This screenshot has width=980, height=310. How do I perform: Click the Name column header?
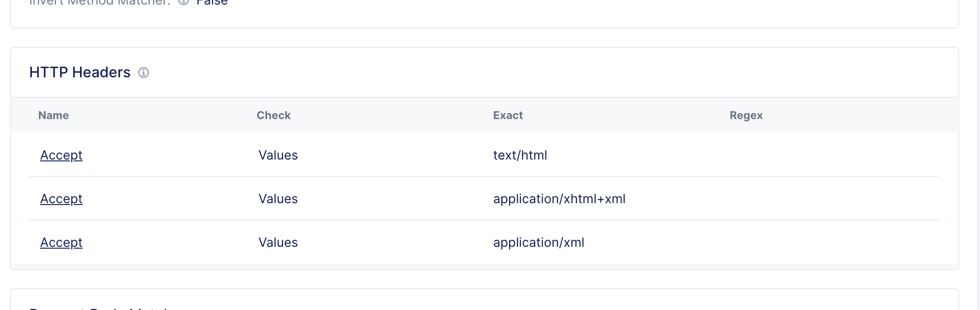53,115
